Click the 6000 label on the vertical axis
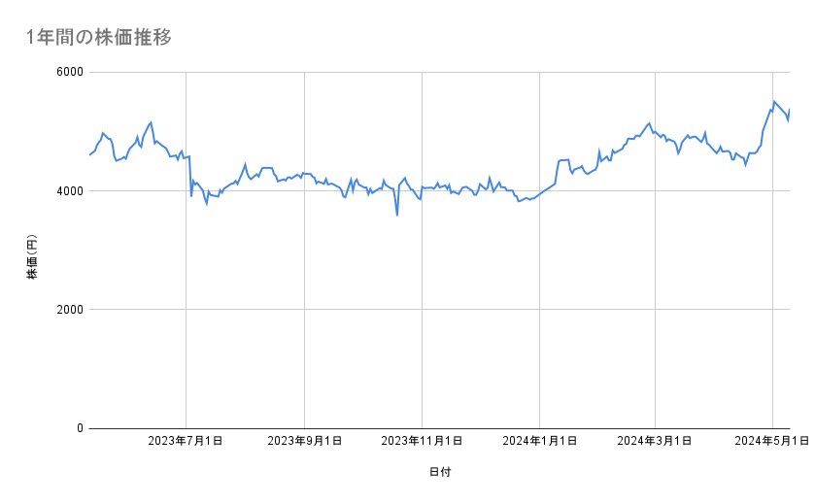The height and width of the screenshot is (504, 815). (x=68, y=73)
